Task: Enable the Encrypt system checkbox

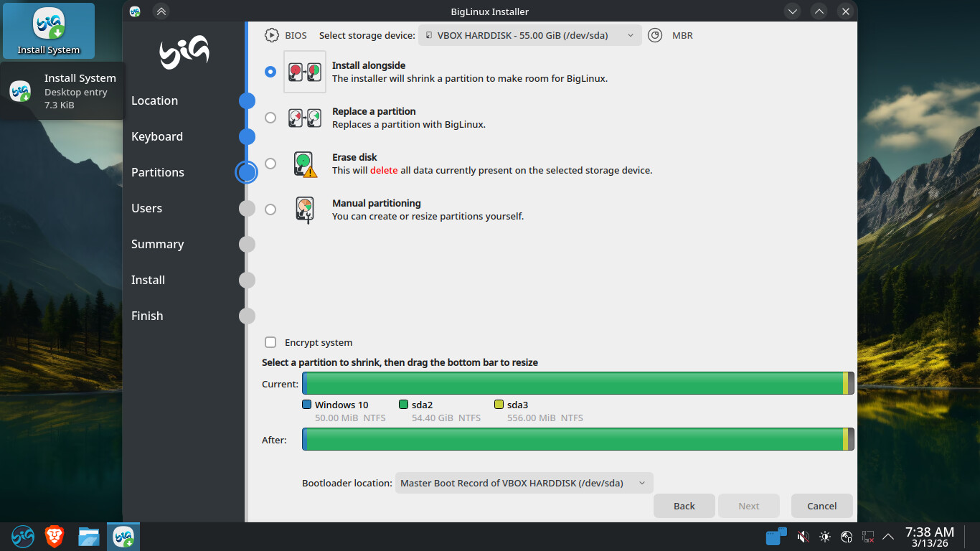Action: tap(270, 342)
